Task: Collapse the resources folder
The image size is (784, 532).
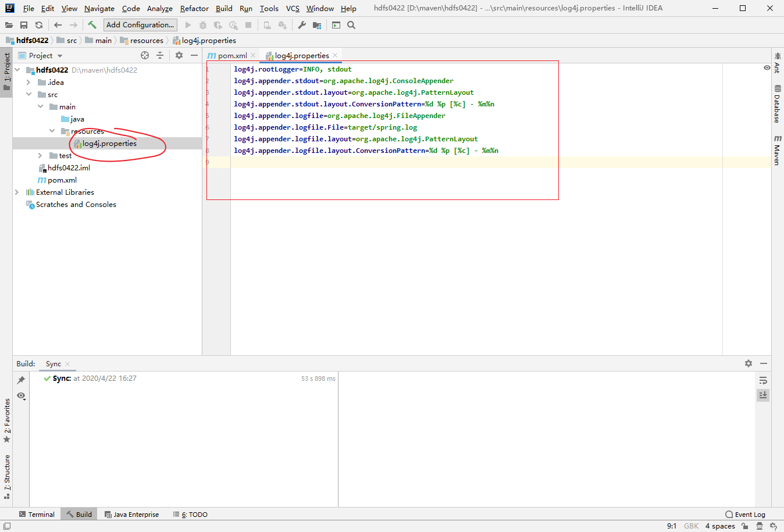Action: click(x=52, y=131)
